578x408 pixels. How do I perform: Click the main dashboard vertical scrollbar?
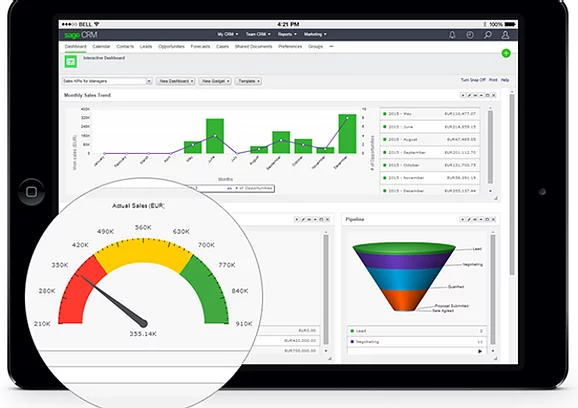click(512, 184)
